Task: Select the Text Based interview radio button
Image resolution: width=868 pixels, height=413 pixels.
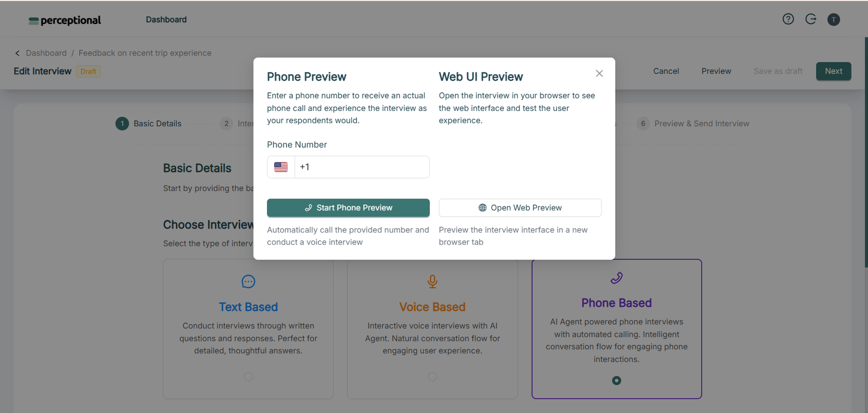Action: (x=248, y=377)
